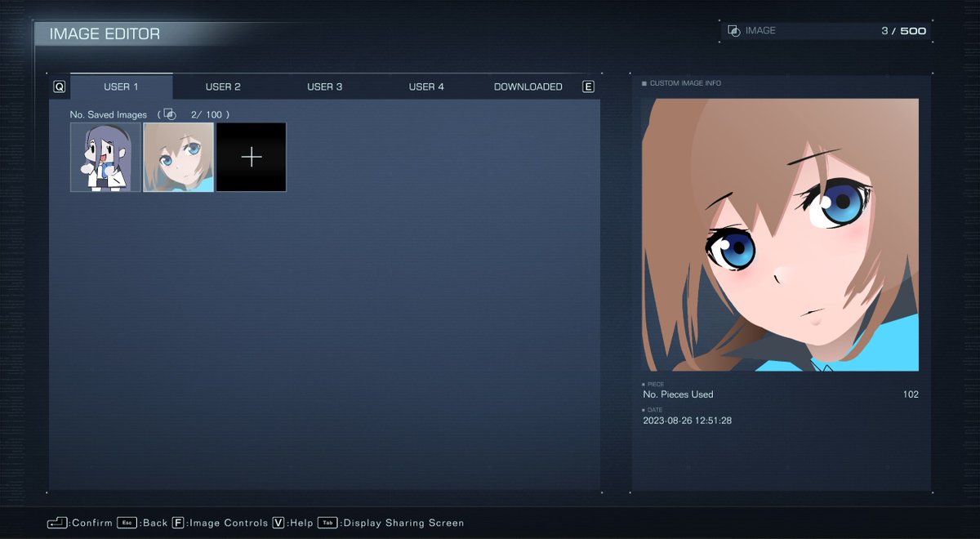The image size is (980, 539).
Task: Click the '3 / 500' image total
Action: [x=903, y=31]
